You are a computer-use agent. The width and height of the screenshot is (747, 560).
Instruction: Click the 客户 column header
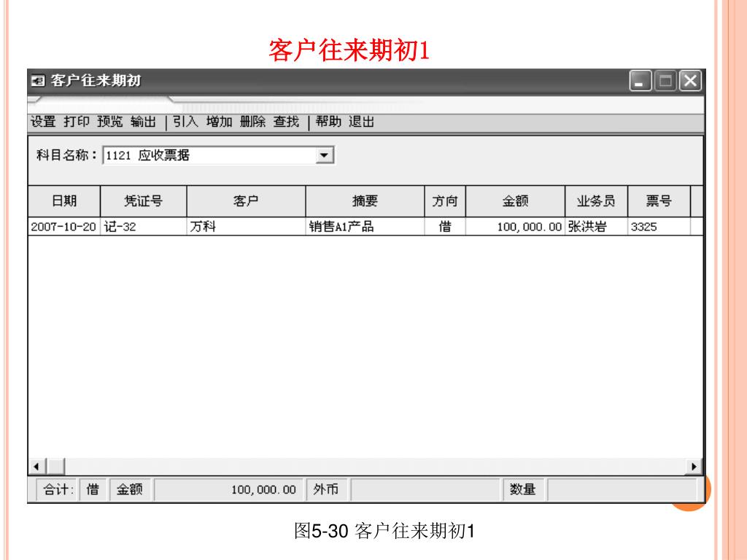246,201
